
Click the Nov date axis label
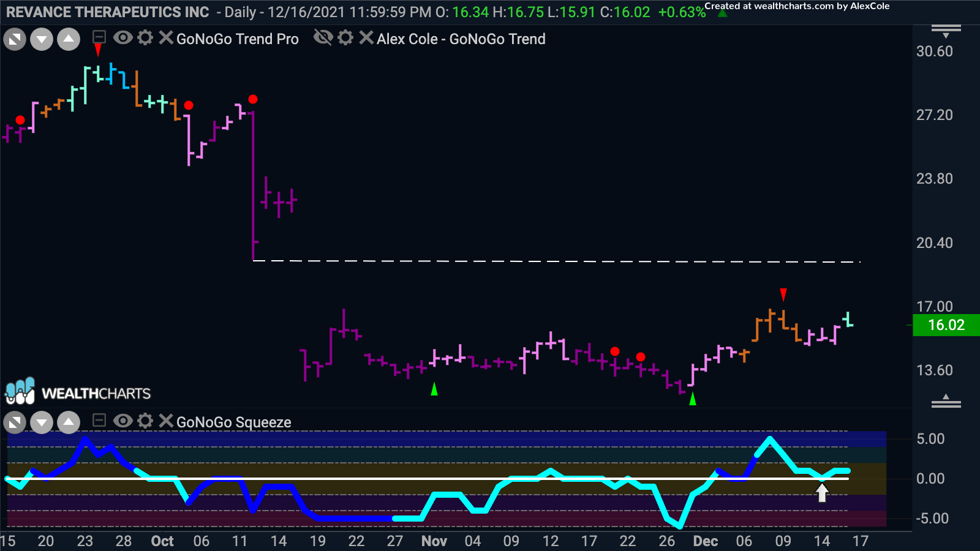434,541
